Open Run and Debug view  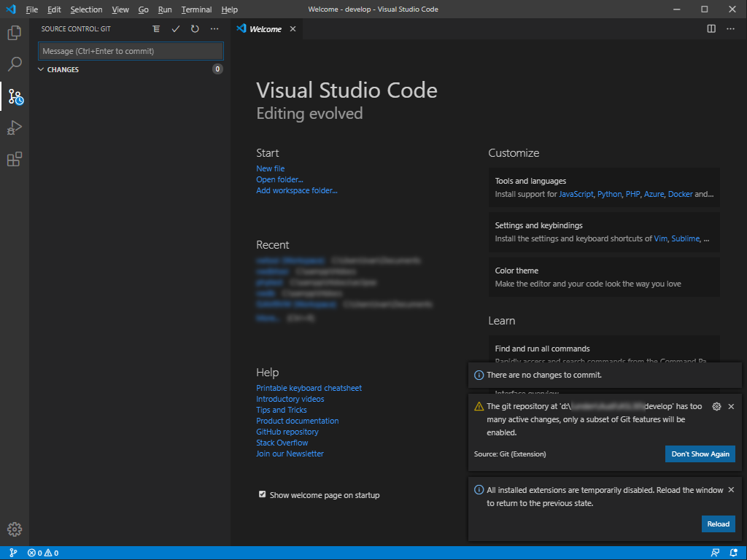pos(14,128)
